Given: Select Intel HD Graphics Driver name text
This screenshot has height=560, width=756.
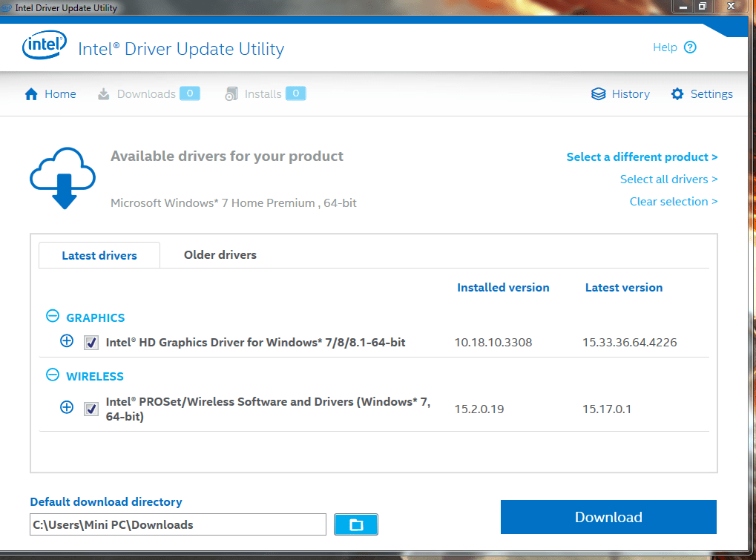Looking at the screenshot, I should click(255, 343).
